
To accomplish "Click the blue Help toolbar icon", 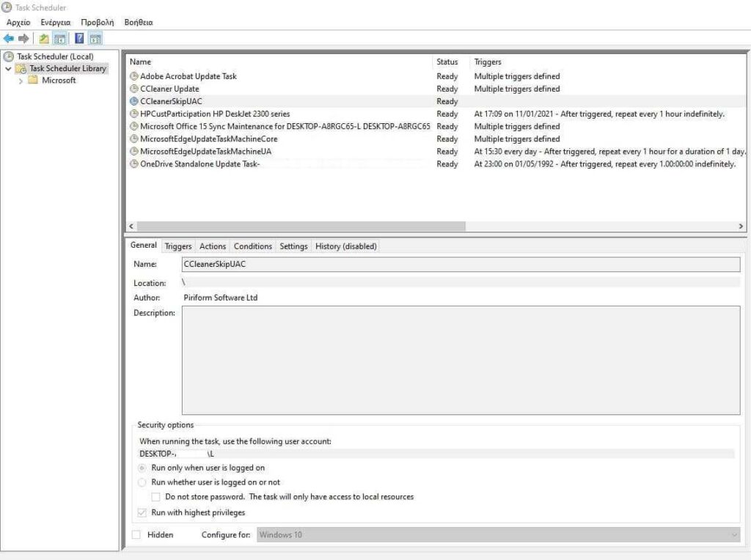I will 79,38.
